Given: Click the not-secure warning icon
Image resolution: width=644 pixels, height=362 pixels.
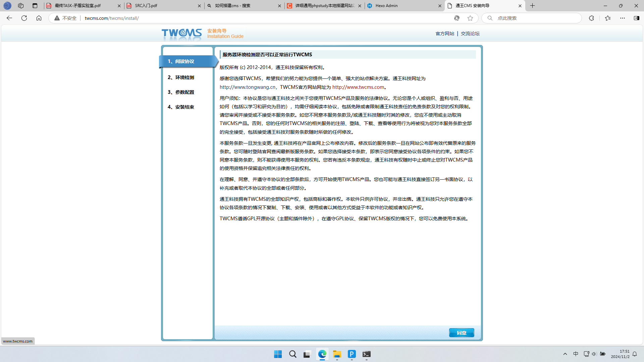Looking at the screenshot, I should [x=57, y=18].
